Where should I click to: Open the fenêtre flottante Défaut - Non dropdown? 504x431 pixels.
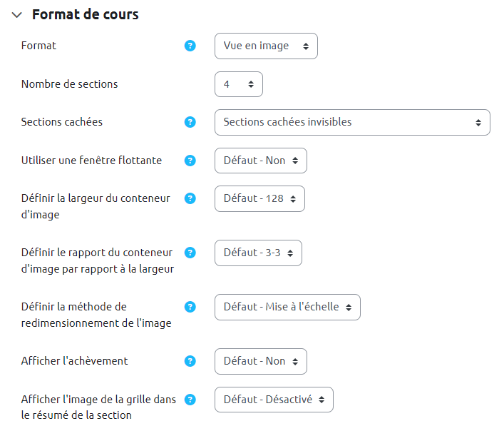coord(261,161)
